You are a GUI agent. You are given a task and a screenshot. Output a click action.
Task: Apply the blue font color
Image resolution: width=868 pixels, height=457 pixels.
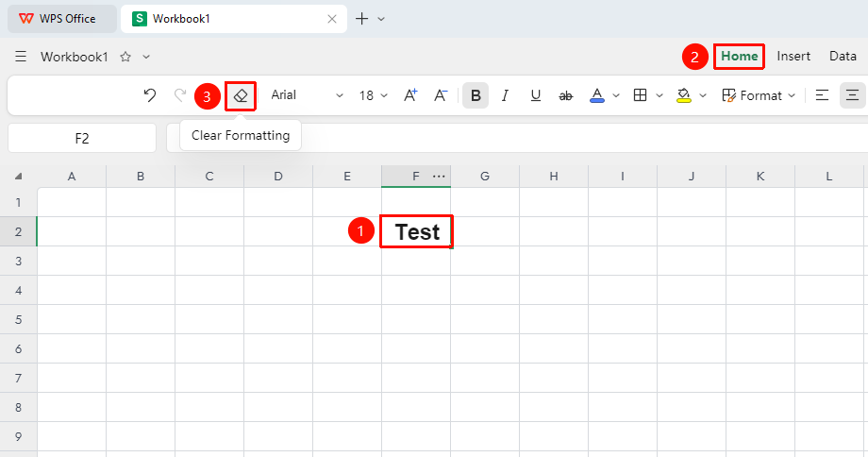click(x=596, y=95)
